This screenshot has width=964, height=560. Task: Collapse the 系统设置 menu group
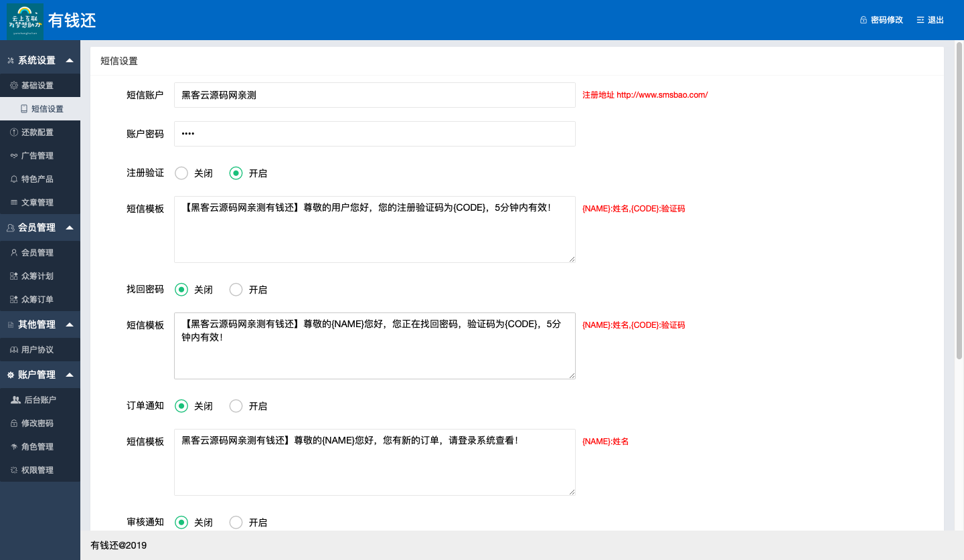70,60
